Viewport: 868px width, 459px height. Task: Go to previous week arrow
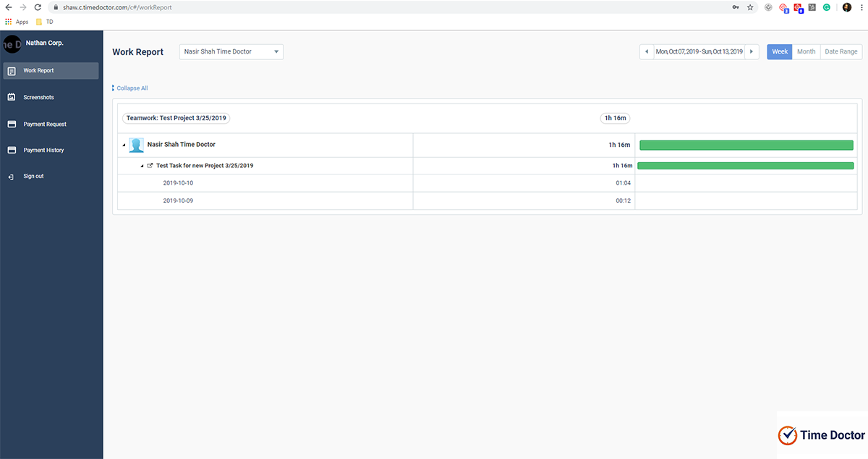click(x=647, y=52)
